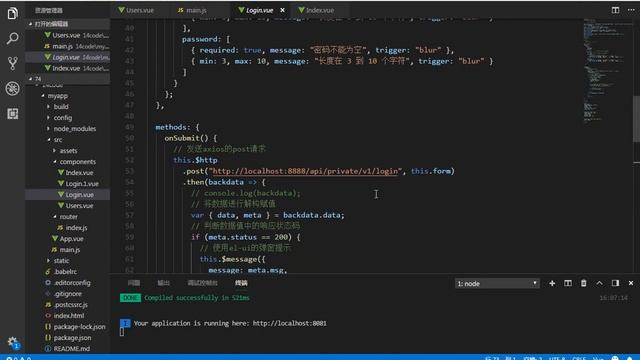Open README.md file
640x360 pixels.
(71, 349)
